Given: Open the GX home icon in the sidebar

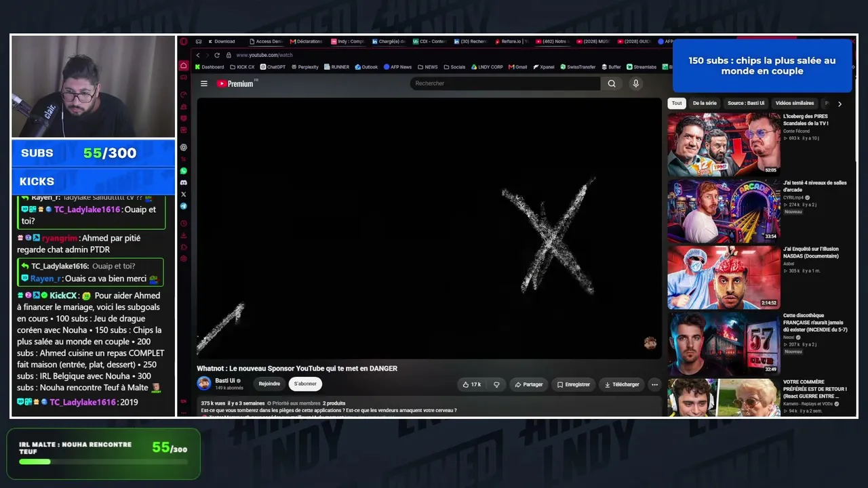Looking at the screenshot, I should pos(183,66).
